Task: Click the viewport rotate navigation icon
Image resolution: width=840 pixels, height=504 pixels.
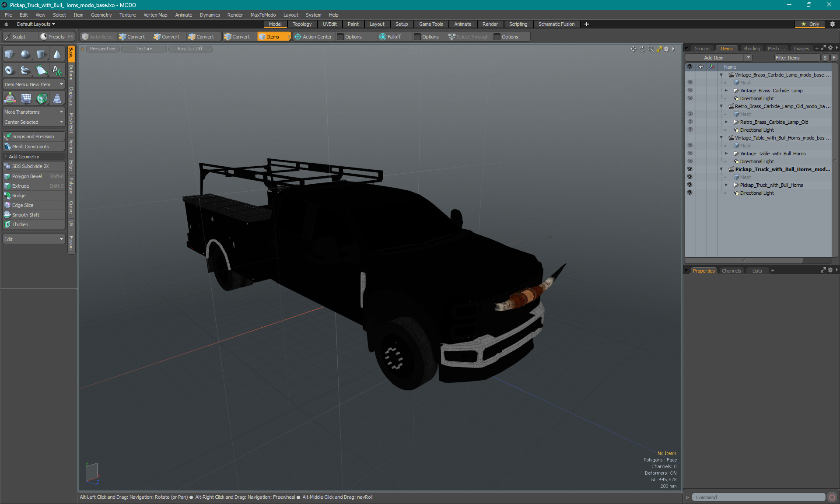Action: [x=642, y=49]
